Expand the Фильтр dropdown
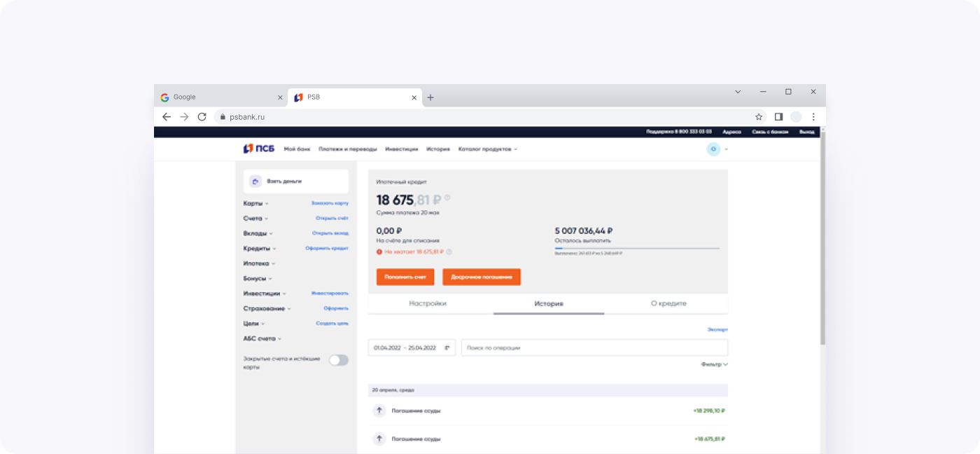 pos(714,364)
